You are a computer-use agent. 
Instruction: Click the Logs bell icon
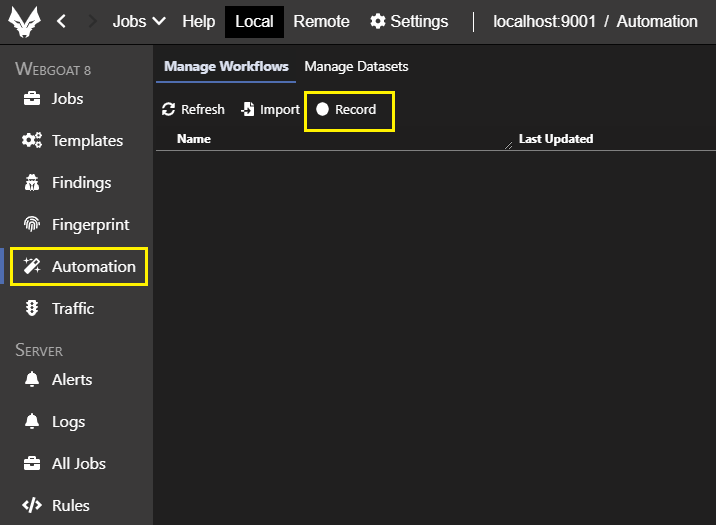coord(32,421)
